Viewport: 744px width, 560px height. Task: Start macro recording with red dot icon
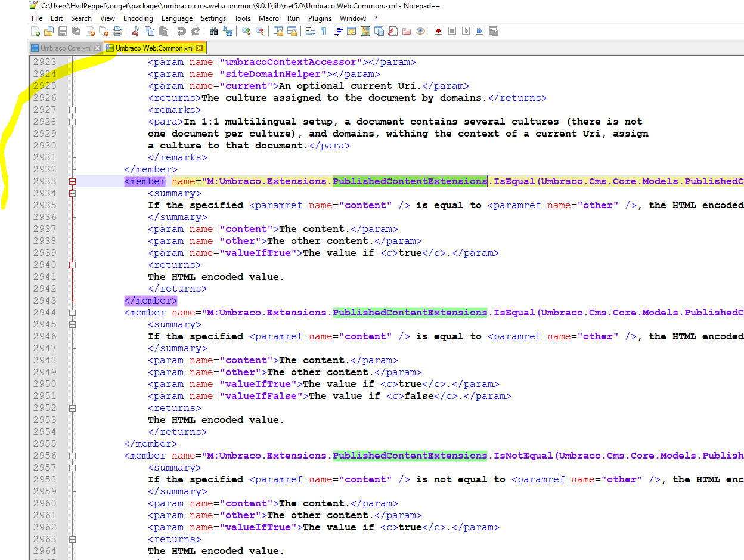click(438, 31)
